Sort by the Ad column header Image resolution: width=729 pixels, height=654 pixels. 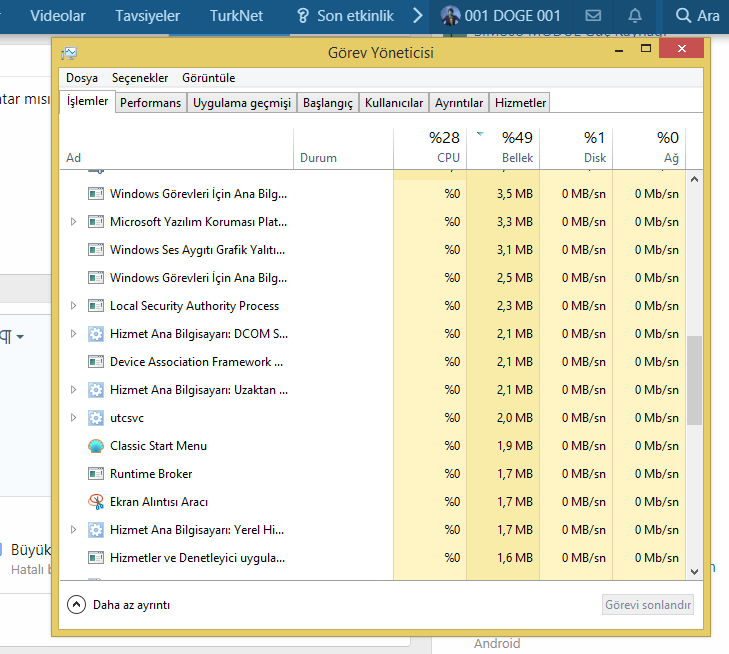177,148
